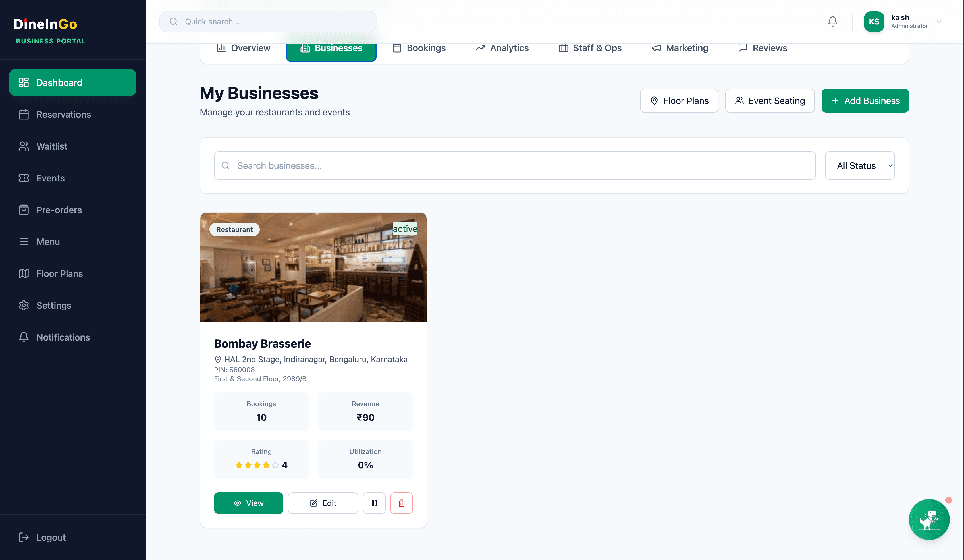Click Edit on Bombay Brasserie card
The width and height of the screenshot is (964, 560).
(323, 503)
